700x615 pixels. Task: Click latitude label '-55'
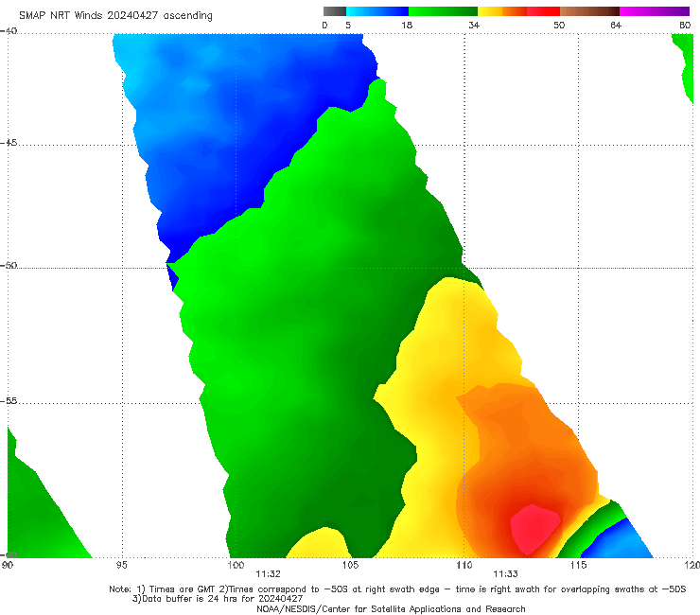[9, 401]
